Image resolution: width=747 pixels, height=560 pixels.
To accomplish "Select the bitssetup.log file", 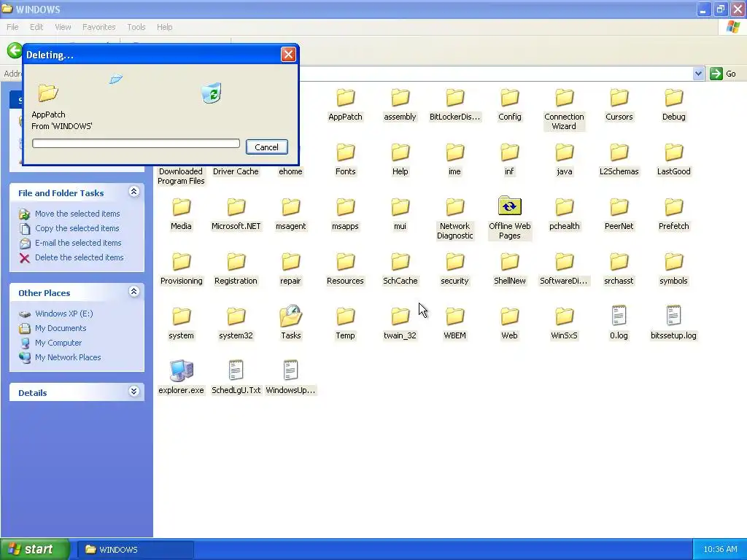I will click(x=673, y=323).
